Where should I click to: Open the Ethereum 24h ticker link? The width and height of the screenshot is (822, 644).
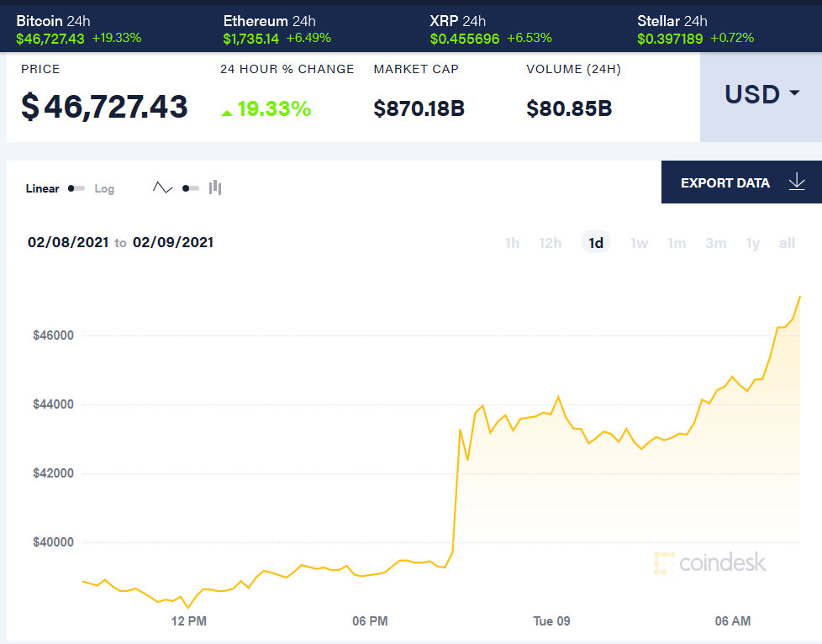tap(269, 21)
